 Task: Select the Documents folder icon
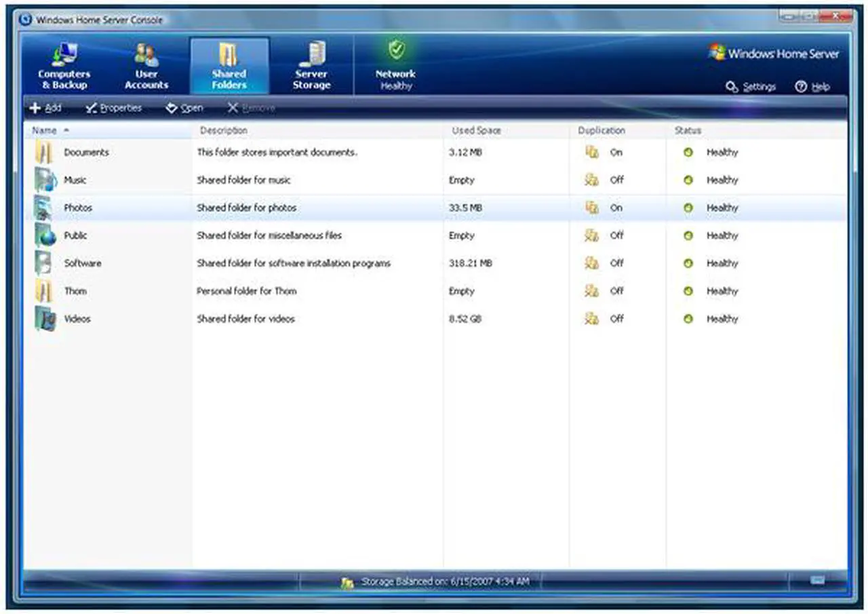pos(44,153)
